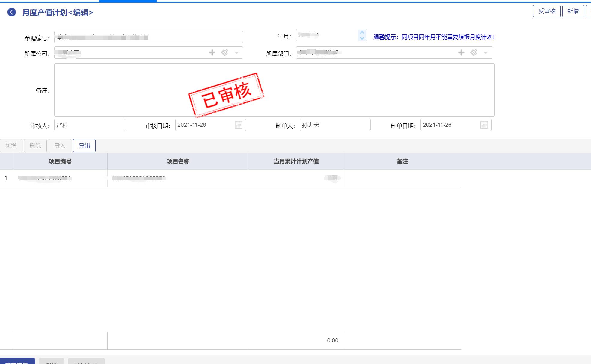Viewport: 591px width, 364px height.
Task: Click the eraser clear icon in 所属公司 field
Action: (x=224, y=53)
